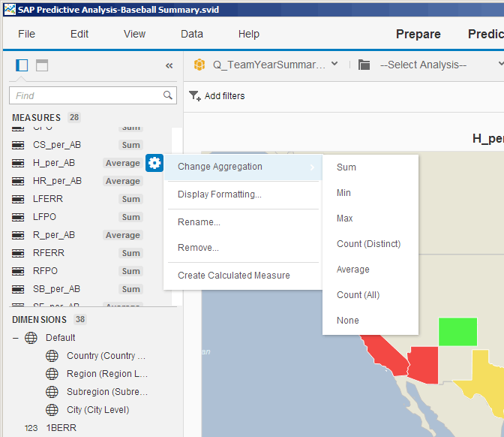Click the Sum badge on LFERR
Image resolution: width=504 pixels, height=437 pixels.
pyautogui.click(x=130, y=199)
